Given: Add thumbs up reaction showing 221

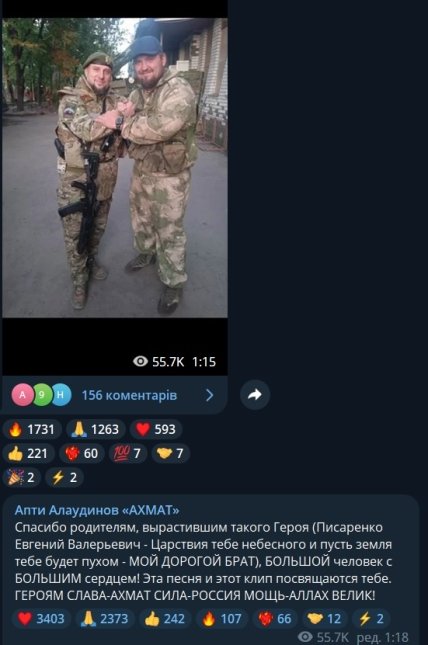Looking at the screenshot, I should coord(28,453).
